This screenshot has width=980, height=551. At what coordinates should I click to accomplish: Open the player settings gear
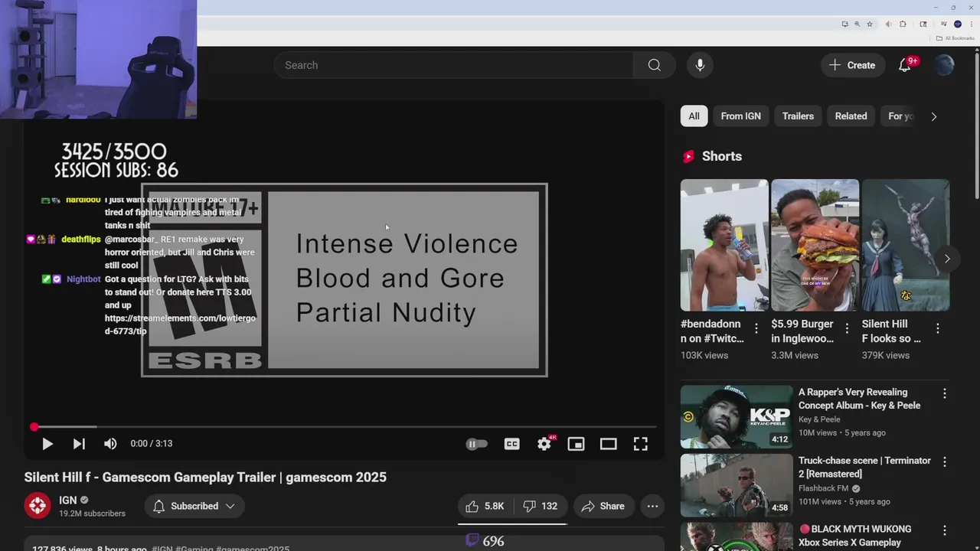544,444
